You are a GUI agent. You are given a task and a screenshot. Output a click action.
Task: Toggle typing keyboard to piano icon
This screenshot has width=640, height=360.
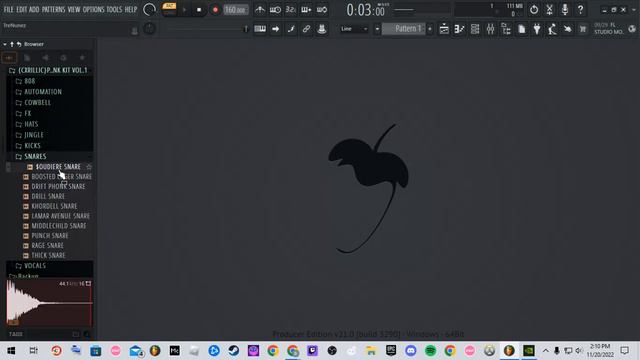tap(260, 29)
